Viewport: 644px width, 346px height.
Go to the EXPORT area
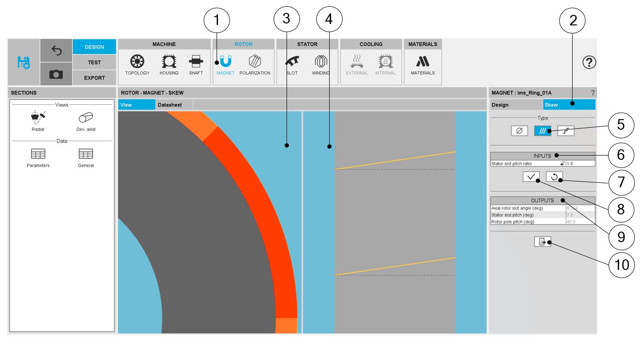94,78
